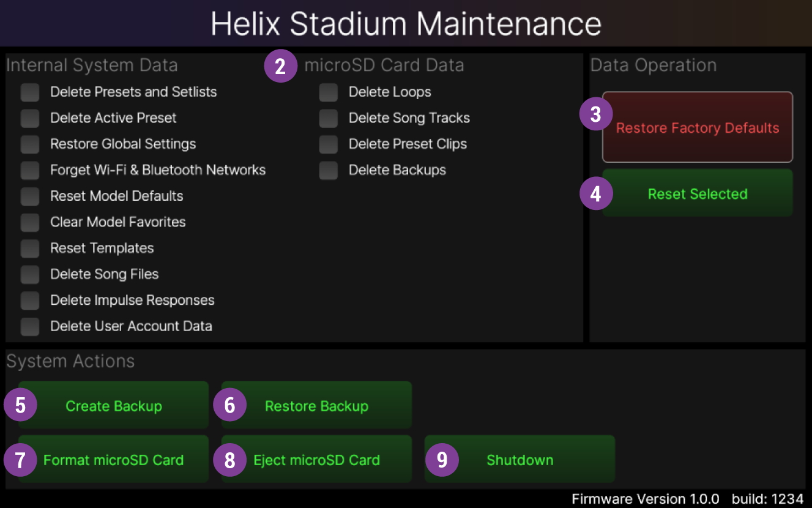Check the Delete Backups box

pos(329,170)
